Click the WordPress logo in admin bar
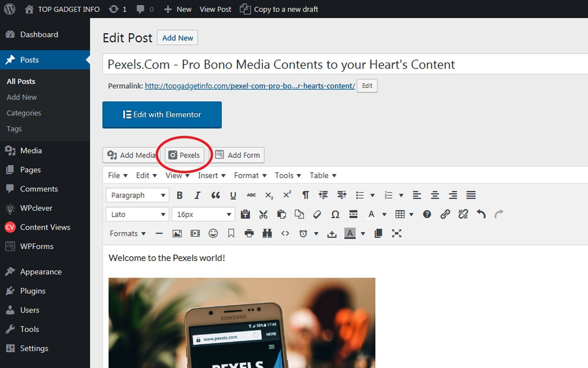Image resolution: width=588 pixels, height=368 pixels. [x=9, y=9]
